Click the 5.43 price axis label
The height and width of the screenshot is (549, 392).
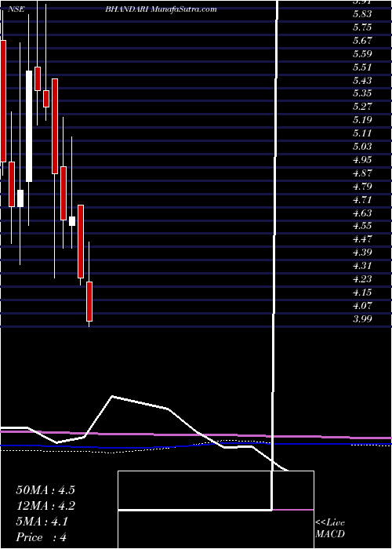coord(362,81)
